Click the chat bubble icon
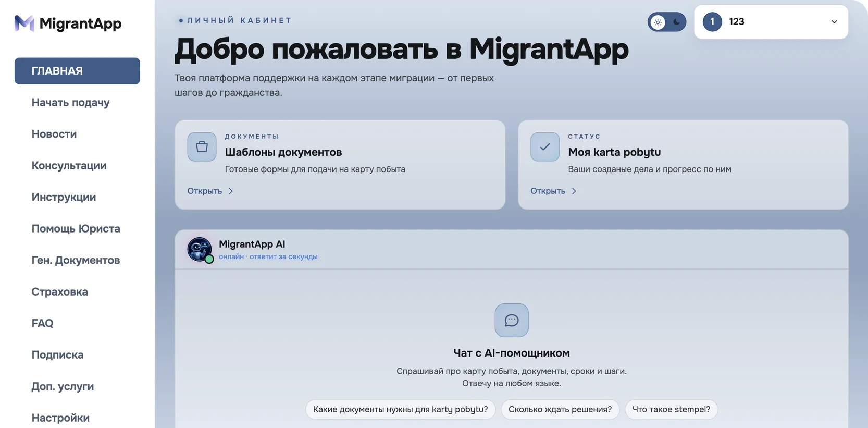 [512, 320]
